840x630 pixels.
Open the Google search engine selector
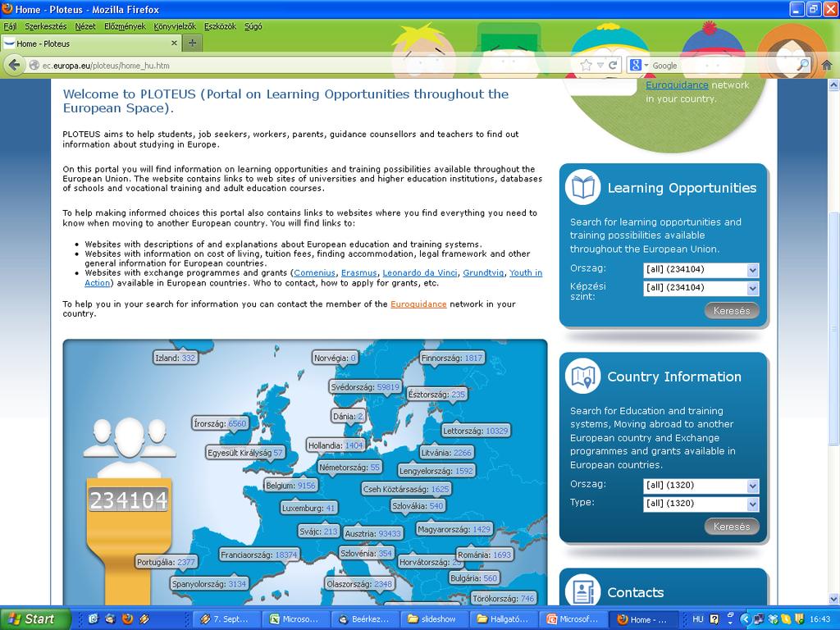pos(638,66)
